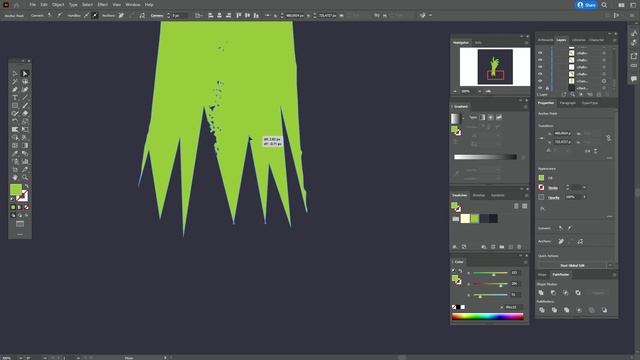Toggle visibility eye of third layer row
Screen dimensions: 640x360
540,67
